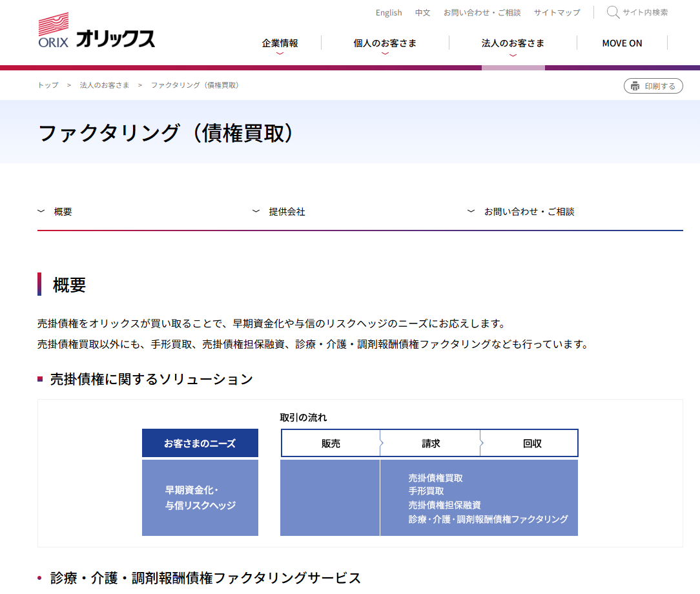Jump to 提供会社 section

point(287,211)
